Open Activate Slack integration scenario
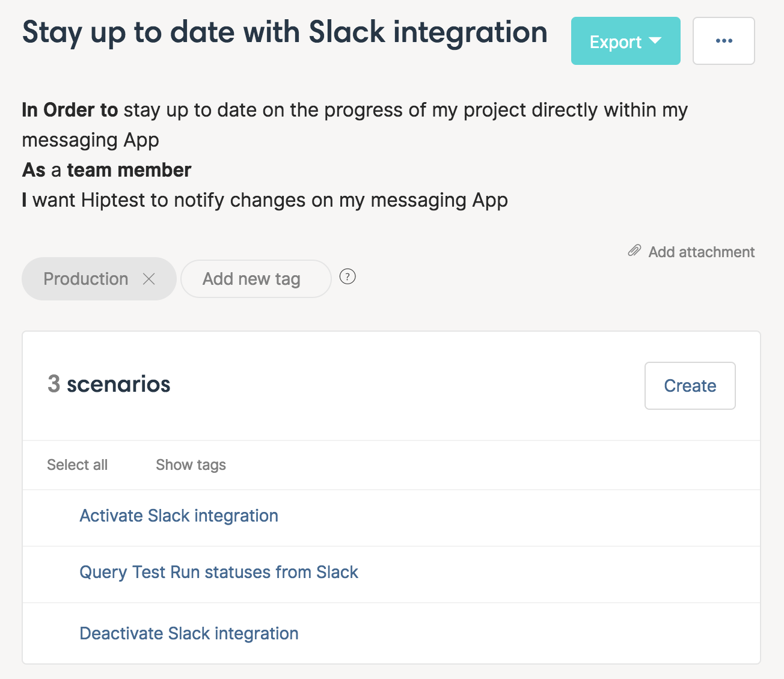The width and height of the screenshot is (784, 679). tap(179, 516)
